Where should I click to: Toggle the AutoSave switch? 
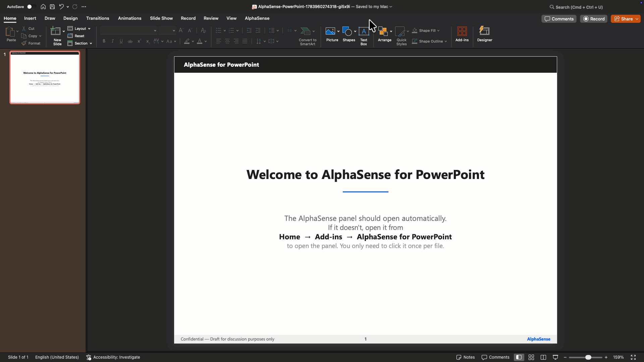(31, 7)
